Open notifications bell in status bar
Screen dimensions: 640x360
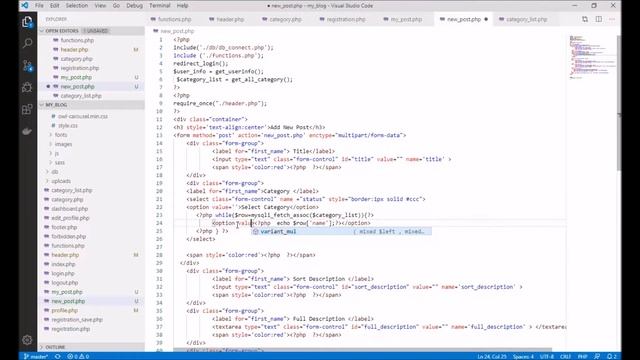pos(611,356)
